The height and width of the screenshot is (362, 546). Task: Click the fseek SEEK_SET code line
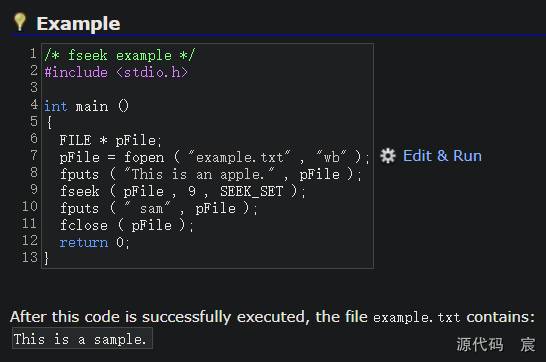182,191
